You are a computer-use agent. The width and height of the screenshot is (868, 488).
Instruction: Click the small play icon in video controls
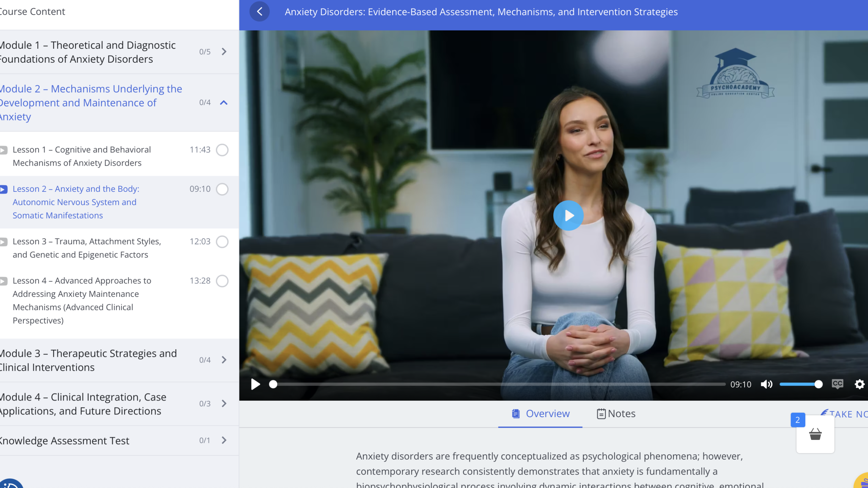pyautogui.click(x=255, y=384)
